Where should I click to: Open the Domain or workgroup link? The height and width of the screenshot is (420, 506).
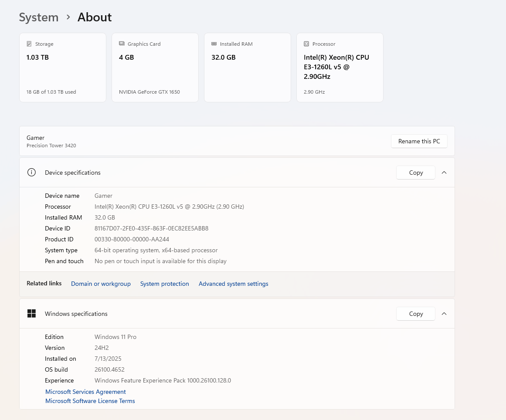click(101, 284)
